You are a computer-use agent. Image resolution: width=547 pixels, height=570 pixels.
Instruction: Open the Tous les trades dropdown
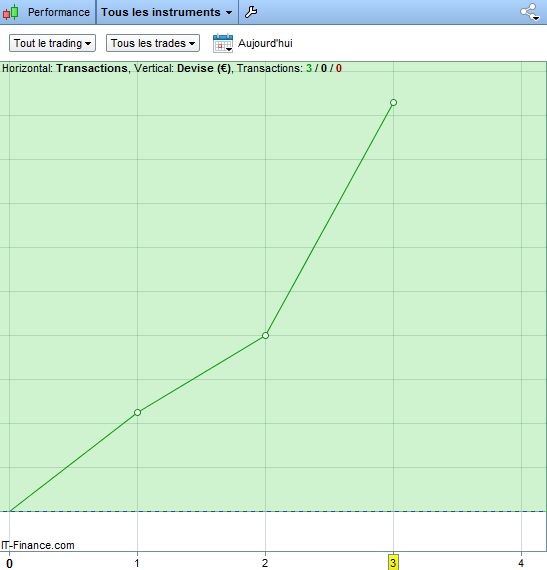pyautogui.click(x=153, y=43)
